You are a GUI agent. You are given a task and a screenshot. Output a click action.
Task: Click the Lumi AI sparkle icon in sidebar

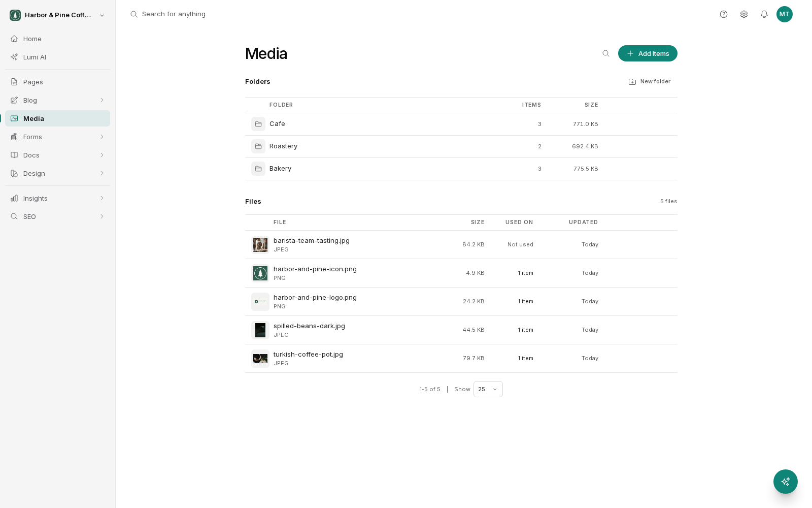click(x=14, y=57)
